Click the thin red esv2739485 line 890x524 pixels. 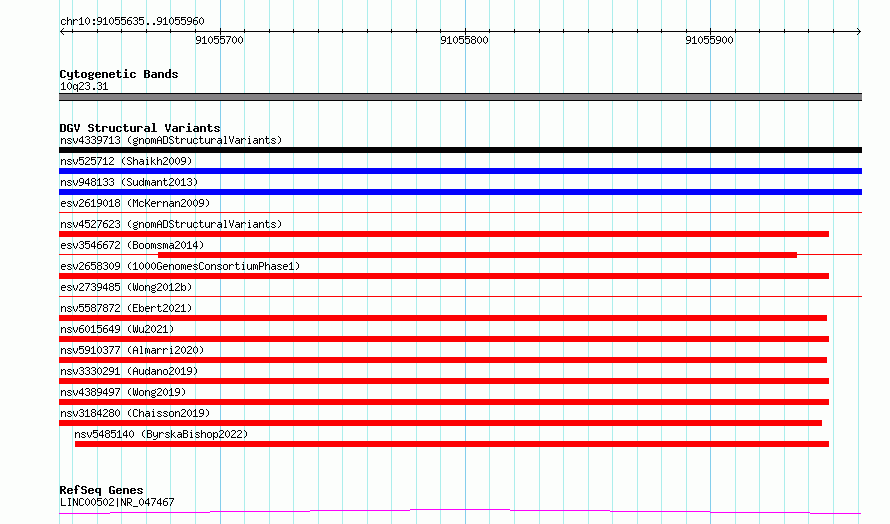pos(460,296)
